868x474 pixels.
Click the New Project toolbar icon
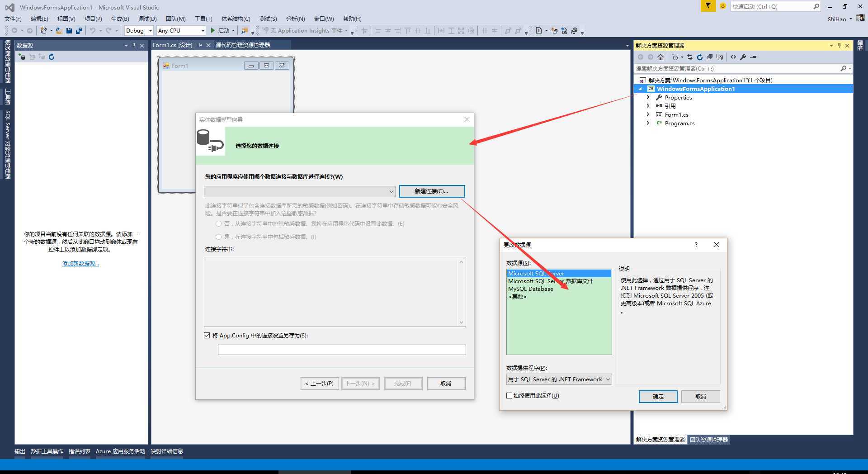point(43,31)
